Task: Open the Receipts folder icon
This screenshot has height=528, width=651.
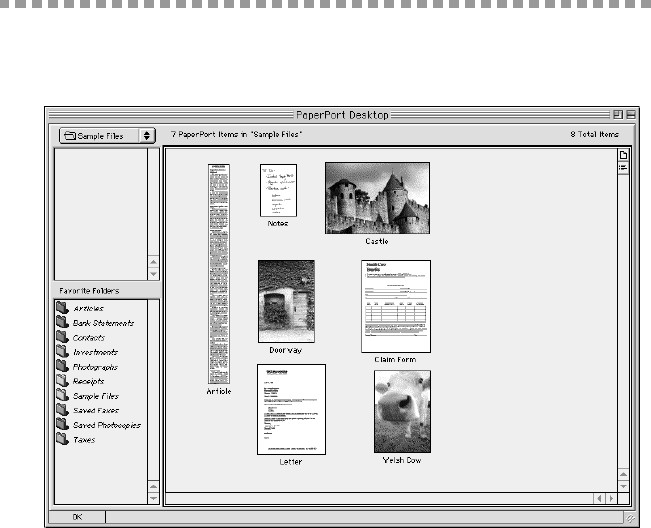Action: (x=63, y=381)
